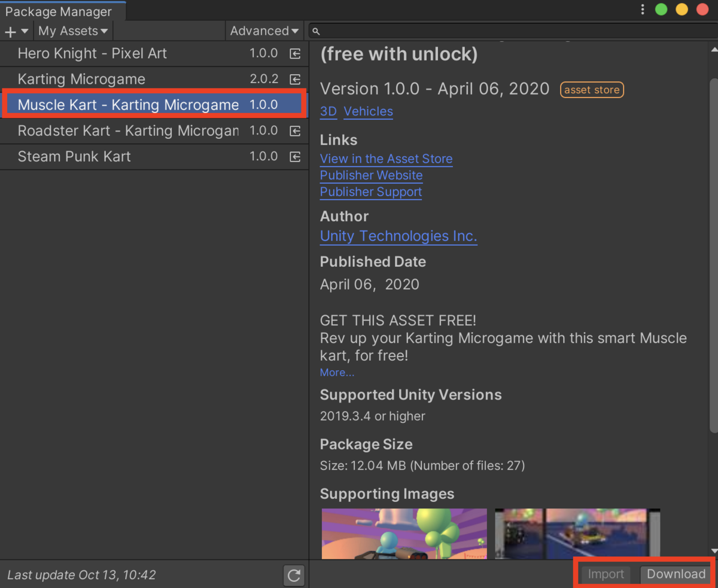This screenshot has height=588, width=718.
Task: Click the search magnifier icon
Action: click(317, 31)
